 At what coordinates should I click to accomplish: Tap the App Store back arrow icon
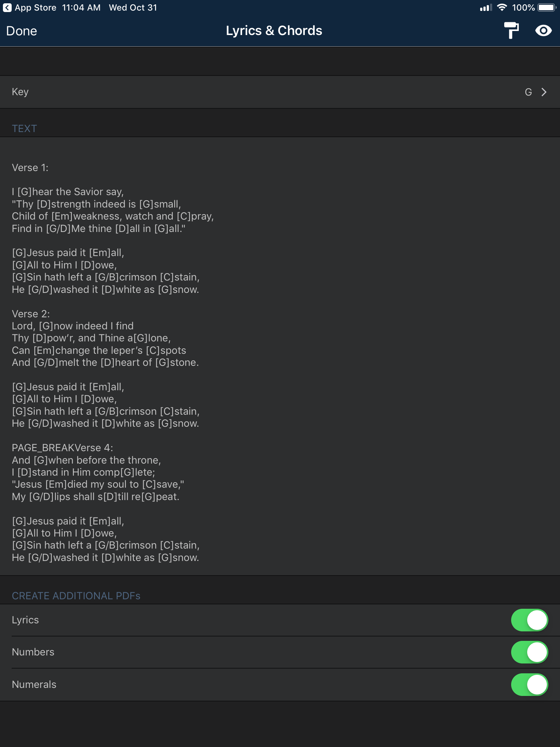[7, 8]
